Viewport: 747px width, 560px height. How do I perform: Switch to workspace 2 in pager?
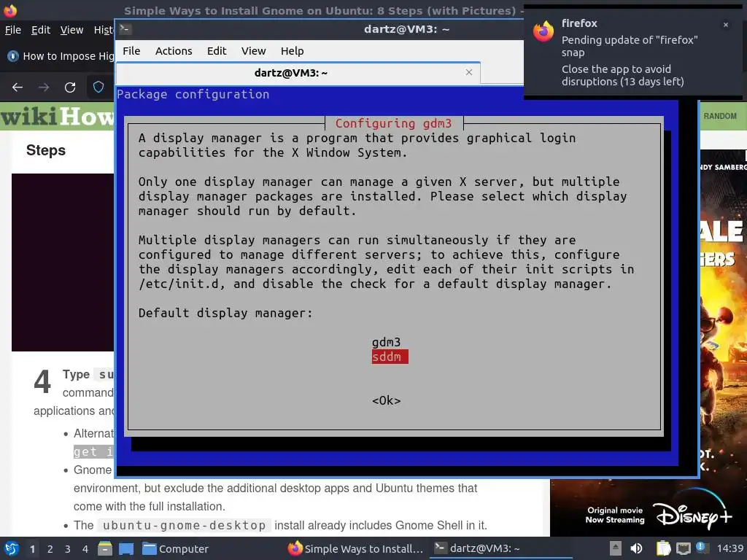tap(50, 549)
